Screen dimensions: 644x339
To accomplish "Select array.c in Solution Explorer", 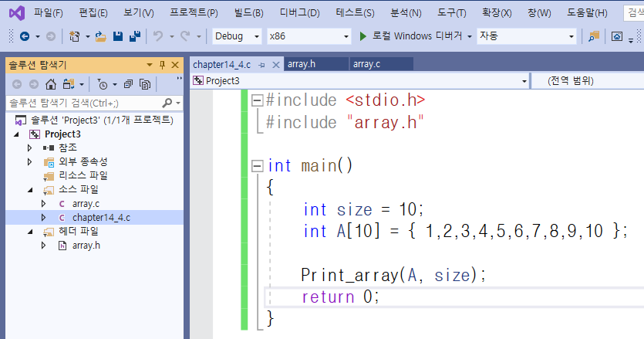I will [x=86, y=204].
